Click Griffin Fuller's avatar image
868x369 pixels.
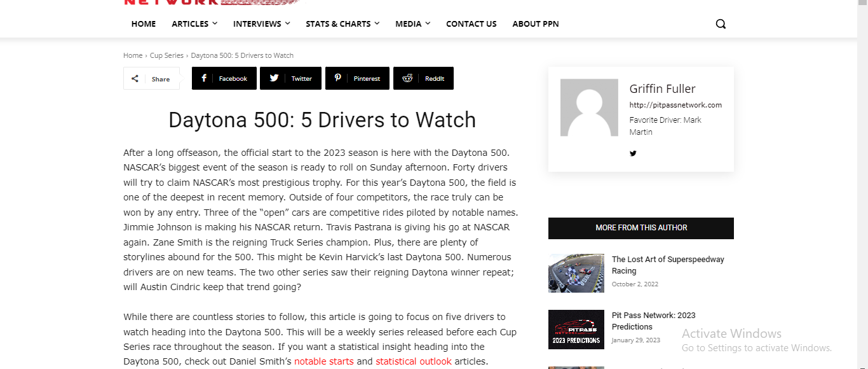pos(589,108)
